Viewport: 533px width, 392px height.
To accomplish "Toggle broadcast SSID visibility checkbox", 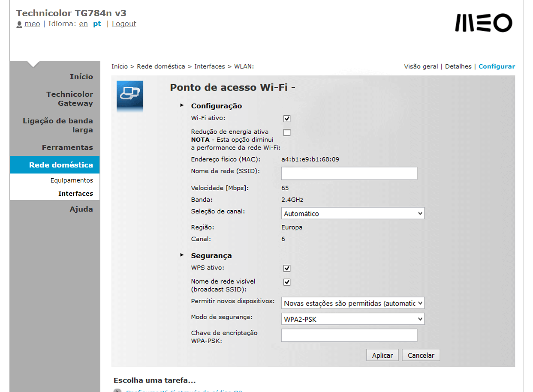I will (287, 282).
